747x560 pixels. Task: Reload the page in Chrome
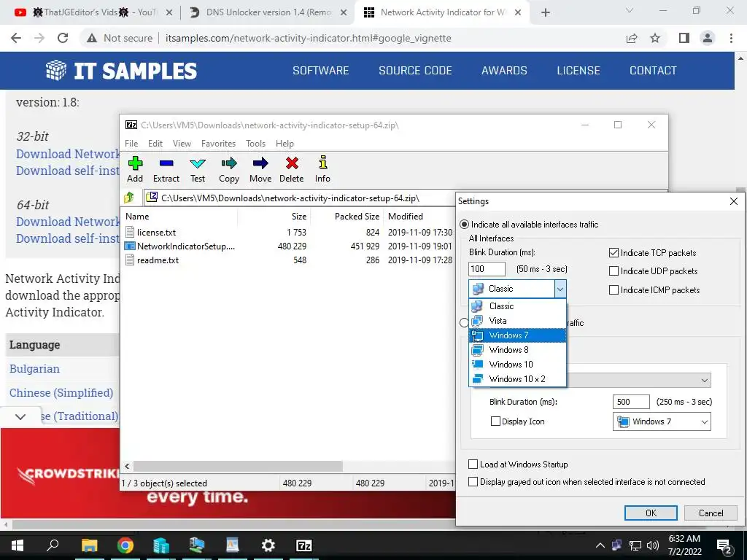(x=63, y=38)
